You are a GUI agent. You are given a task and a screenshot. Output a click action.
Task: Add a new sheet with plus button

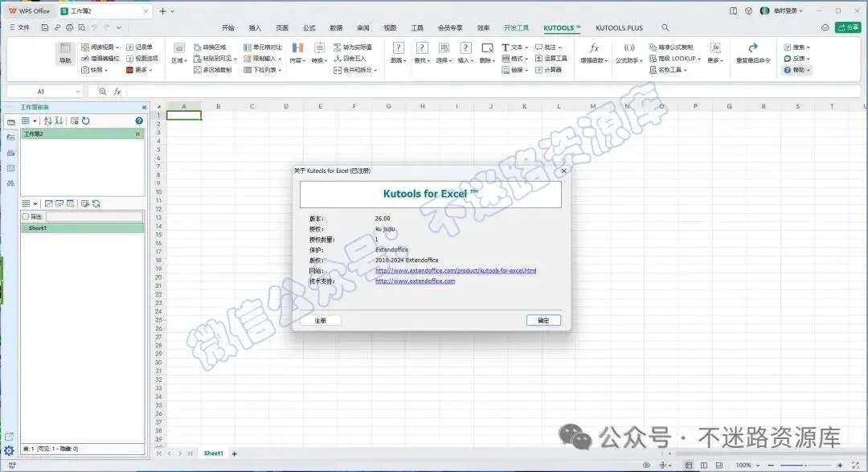tap(234, 454)
